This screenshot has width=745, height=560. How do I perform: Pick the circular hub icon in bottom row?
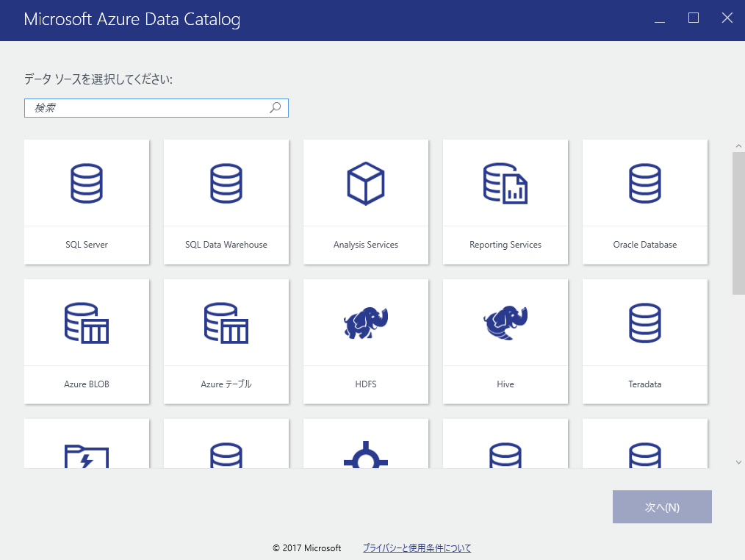pyautogui.click(x=366, y=455)
